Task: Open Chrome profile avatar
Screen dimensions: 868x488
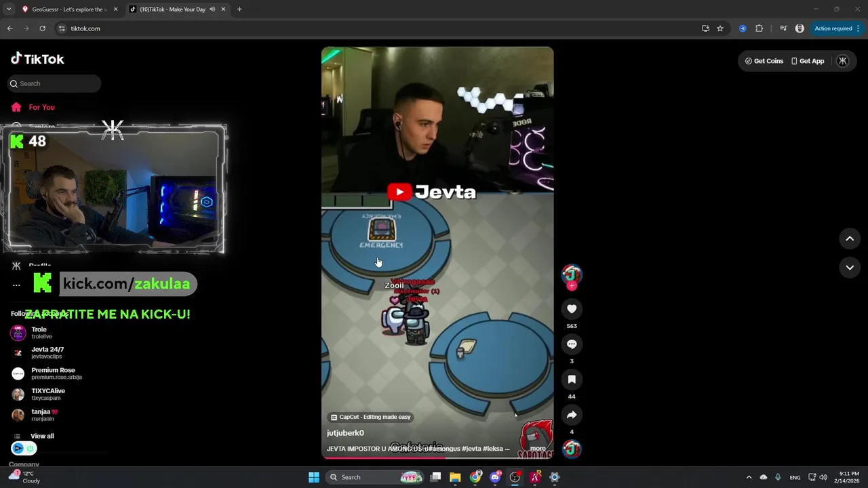Action: click(800, 28)
